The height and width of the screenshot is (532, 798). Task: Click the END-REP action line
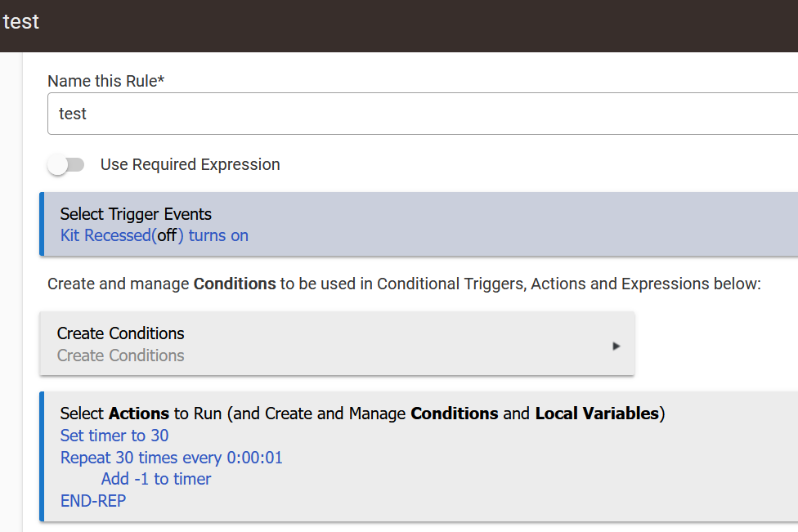coord(93,501)
